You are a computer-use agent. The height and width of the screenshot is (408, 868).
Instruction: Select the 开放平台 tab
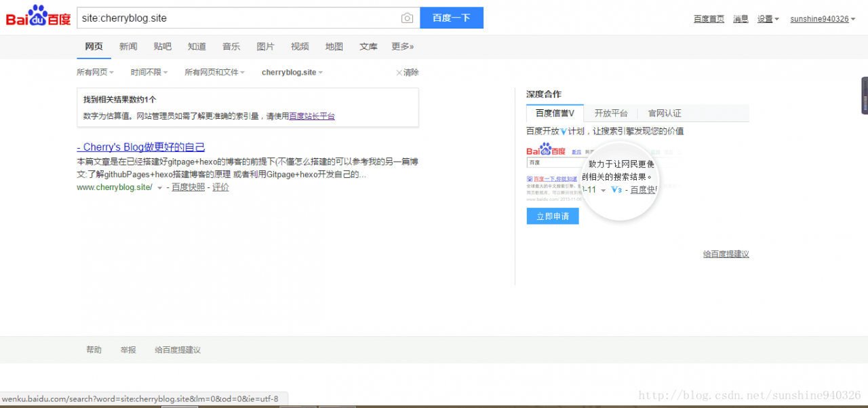pos(611,113)
